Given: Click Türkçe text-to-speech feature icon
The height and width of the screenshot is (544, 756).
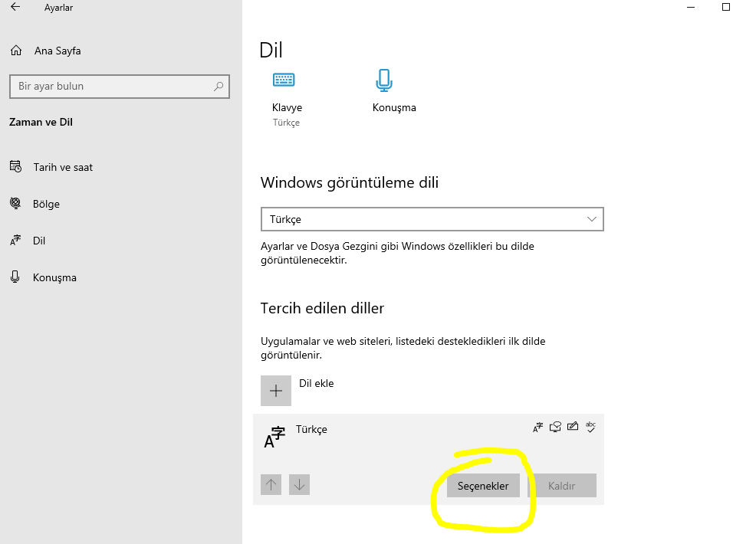Looking at the screenshot, I should 555,427.
